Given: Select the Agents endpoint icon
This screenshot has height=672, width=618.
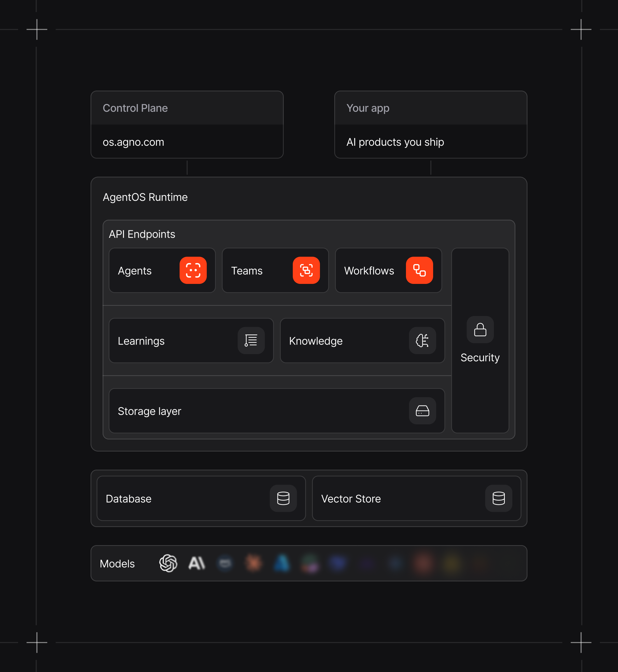Looking at the screenshot, I should 193,270.
